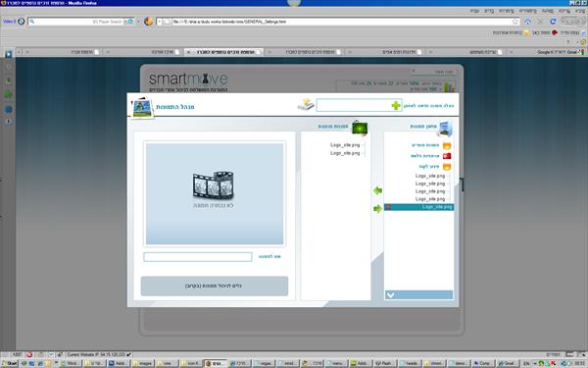Select the second Logo_site.png in the middle gallery list

[x=345, y=153]
